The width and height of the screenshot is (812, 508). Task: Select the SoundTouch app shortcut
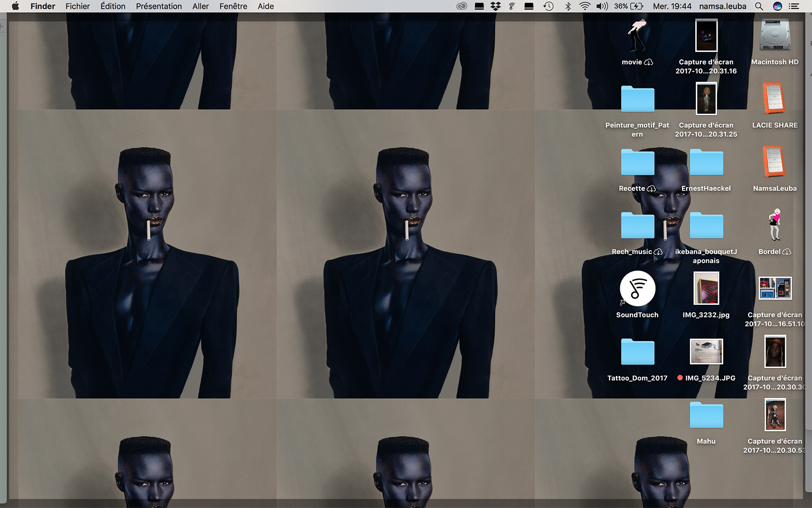tap(637, 289)
